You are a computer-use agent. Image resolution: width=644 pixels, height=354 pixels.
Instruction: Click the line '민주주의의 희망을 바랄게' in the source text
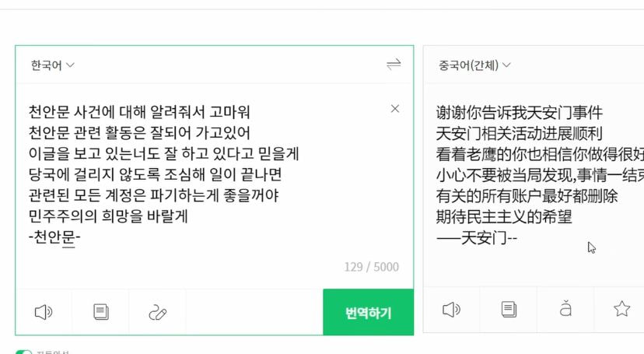108,216
